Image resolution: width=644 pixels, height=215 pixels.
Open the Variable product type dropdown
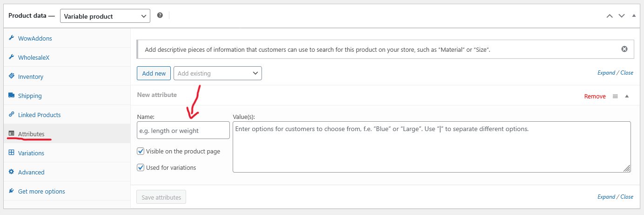point(105,16)
